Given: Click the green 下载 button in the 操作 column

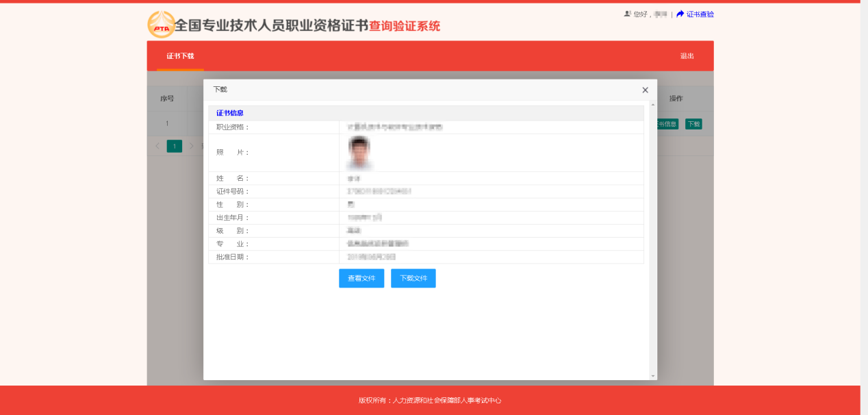Looking at the screenshot, I should click(693, 124).
